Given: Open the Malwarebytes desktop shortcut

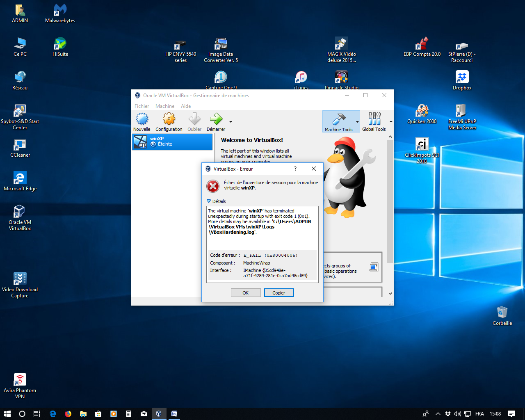Looking at the screenshot, I should [x=60, y=14].
